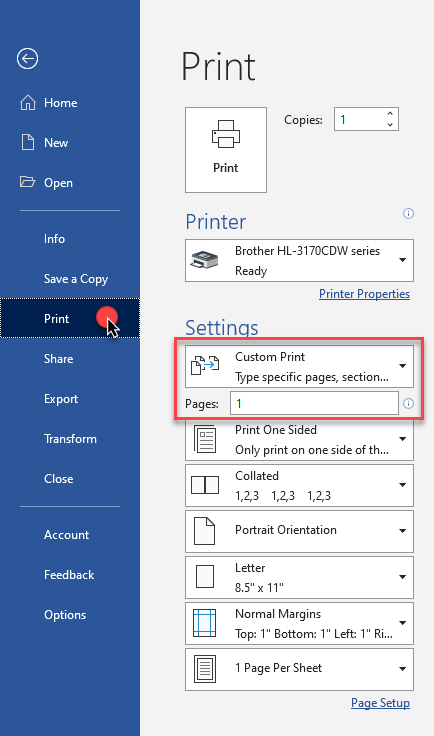
Task: Increase copies with the up arrow
Action: coord(390,114)
